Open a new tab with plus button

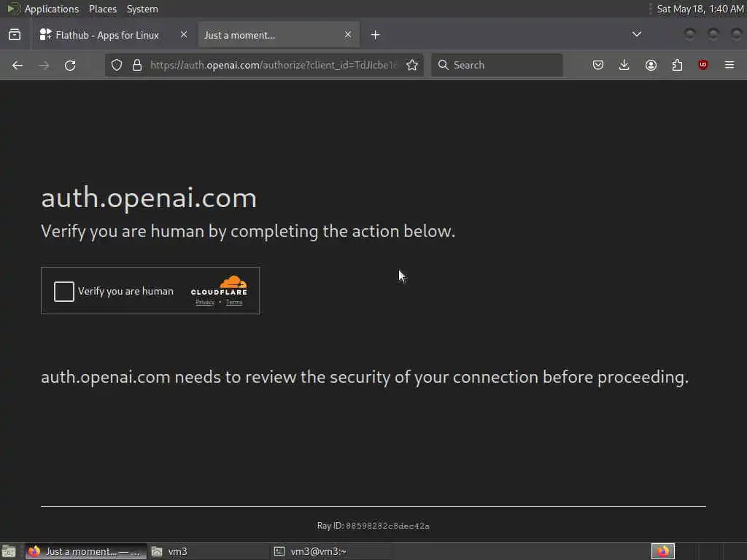[x=376, y=35]
